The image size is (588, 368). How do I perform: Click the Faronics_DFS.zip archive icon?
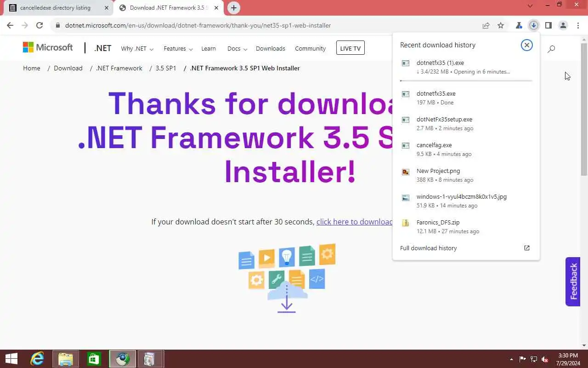tap(406, 223)
